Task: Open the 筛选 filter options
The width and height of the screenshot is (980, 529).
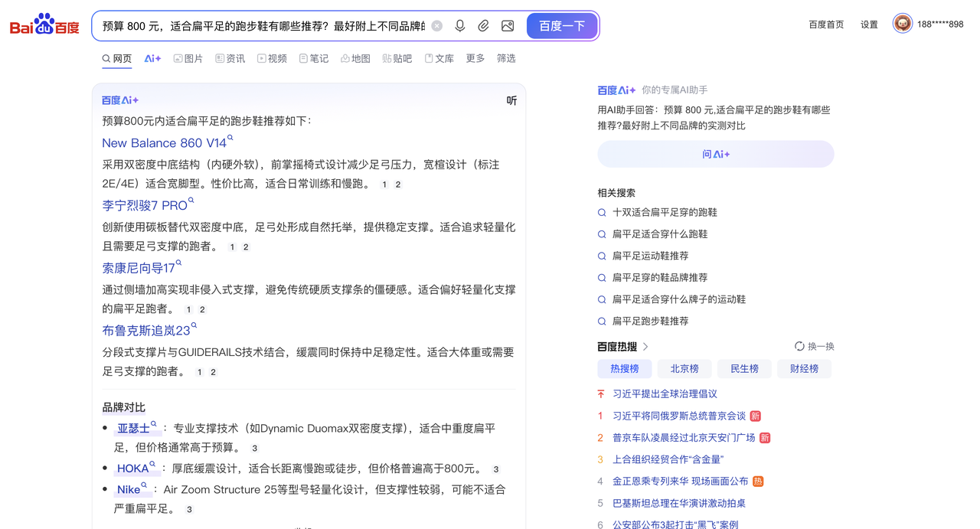Action: tap(506, 58)
